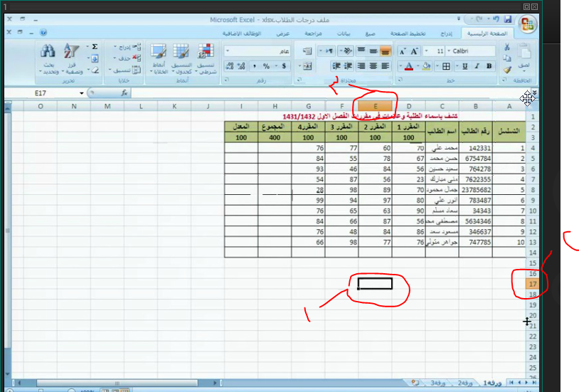Decrease decimal places
The width and height of the screenshot is (579, 392).
pos(229,66)
